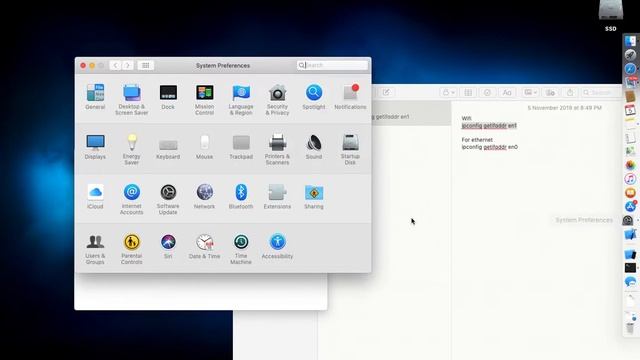Open Siri preferences
This screenshot has height=360, width=640.
pos(168,246)
